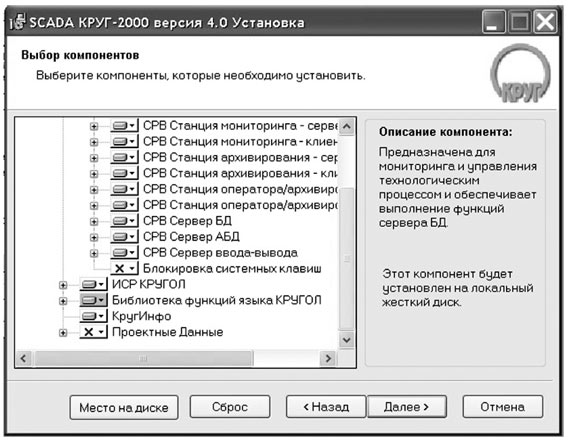The image size is (570, 443).
Task: Open install-state drive icon for СРВ Сервер АБД
Action: click(124, 237)
